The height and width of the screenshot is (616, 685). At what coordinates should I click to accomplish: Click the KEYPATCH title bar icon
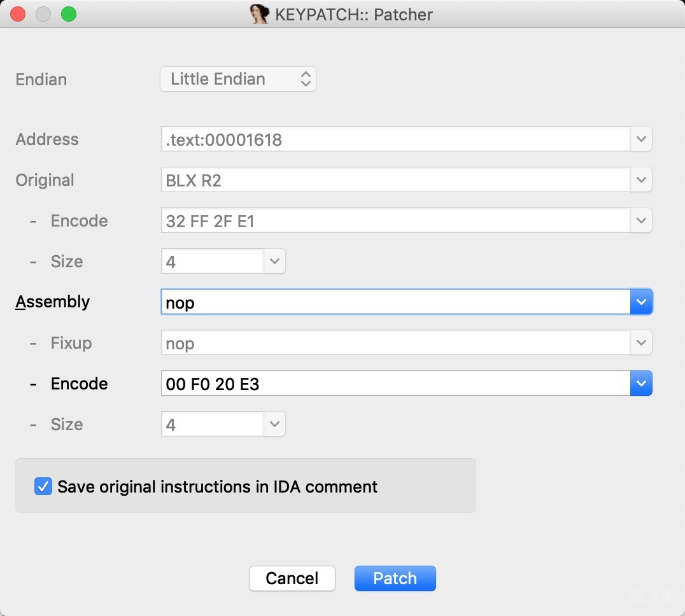[x=259, y=14]
